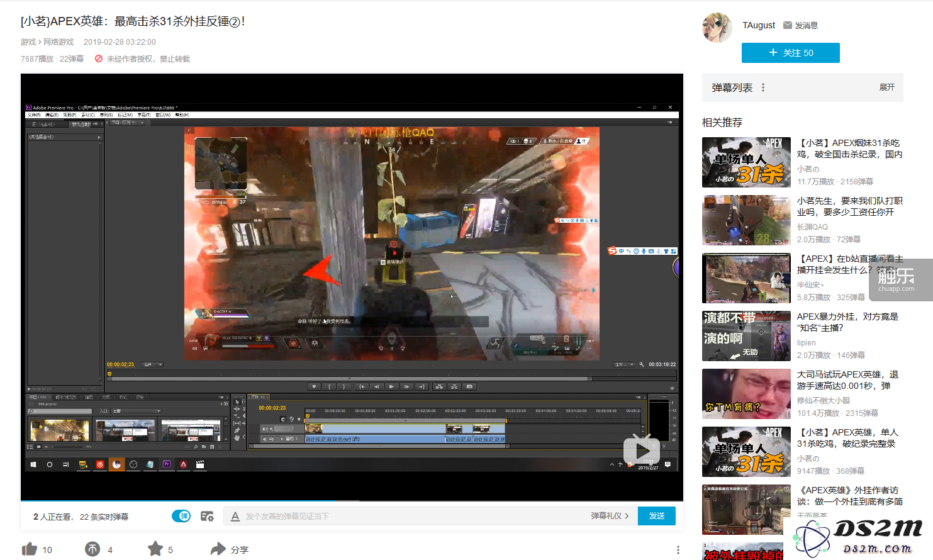
Task: Open the 网络游戏 breadcrumb link
Action: (x=59, y=42)
